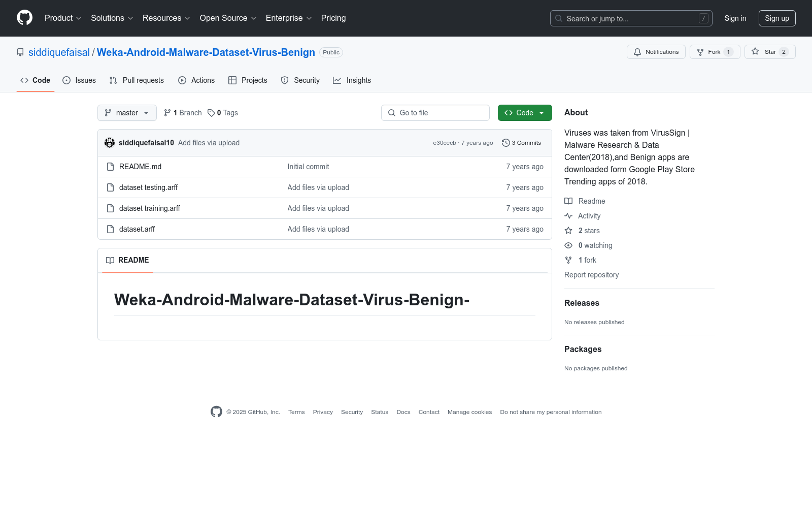Screen dimensions: 812x508
Task: Open the Privacy footer link
Action: 323,412
